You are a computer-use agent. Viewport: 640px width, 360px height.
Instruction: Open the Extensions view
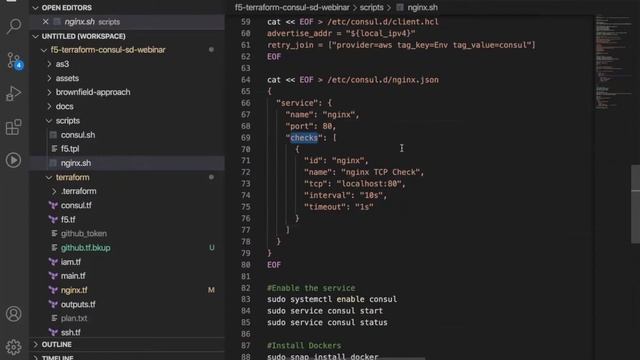13,127
